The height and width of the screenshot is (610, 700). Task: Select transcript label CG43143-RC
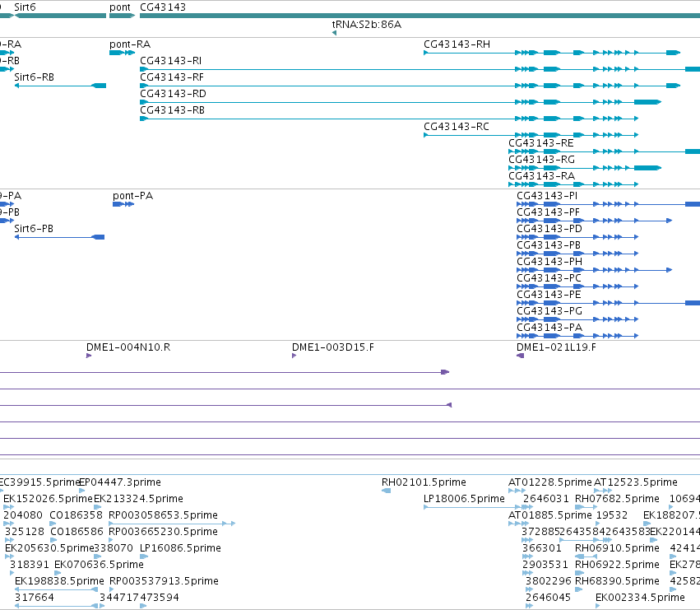pyautogui.click(x=457, y=127)
